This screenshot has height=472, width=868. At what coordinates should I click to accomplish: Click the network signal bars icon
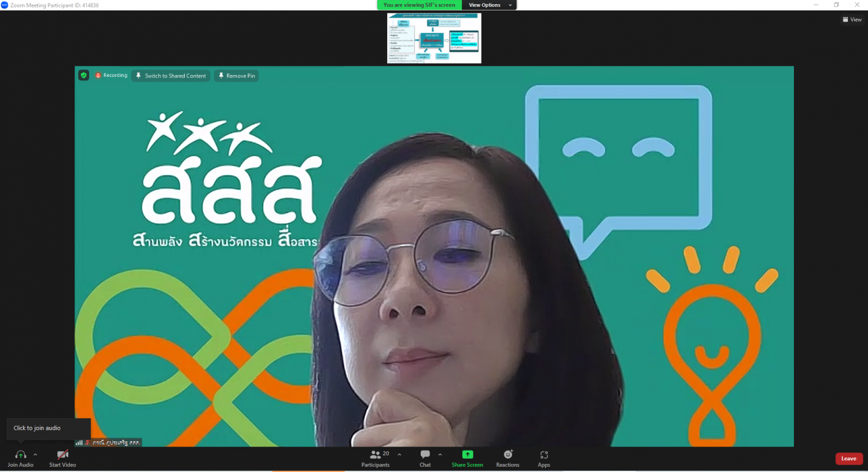point(79,443)
